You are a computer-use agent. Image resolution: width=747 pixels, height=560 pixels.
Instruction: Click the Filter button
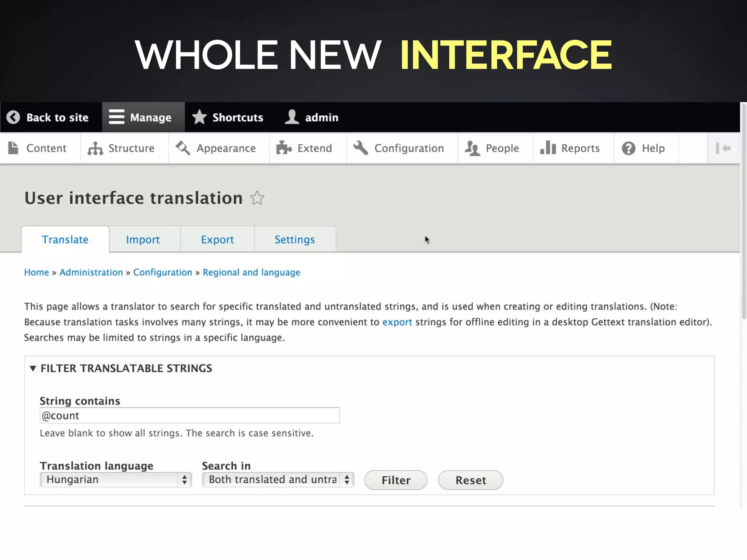[x=396, y=480]
